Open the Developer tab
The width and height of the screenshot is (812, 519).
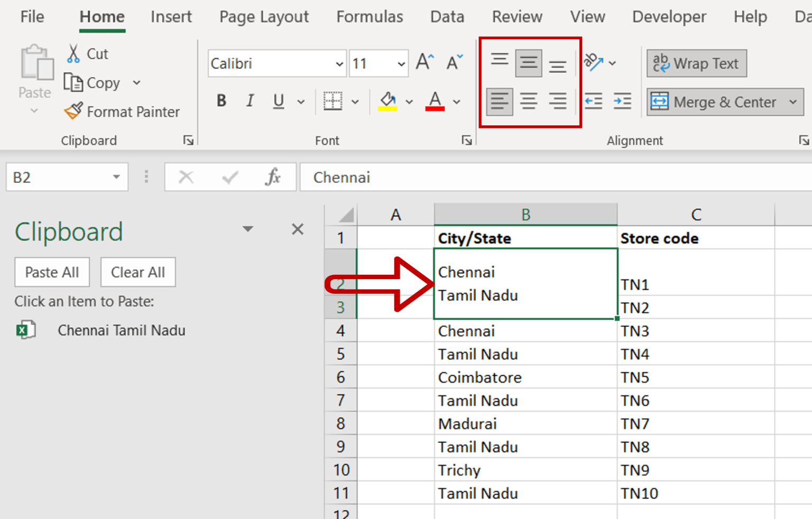(x=669, y=16)
